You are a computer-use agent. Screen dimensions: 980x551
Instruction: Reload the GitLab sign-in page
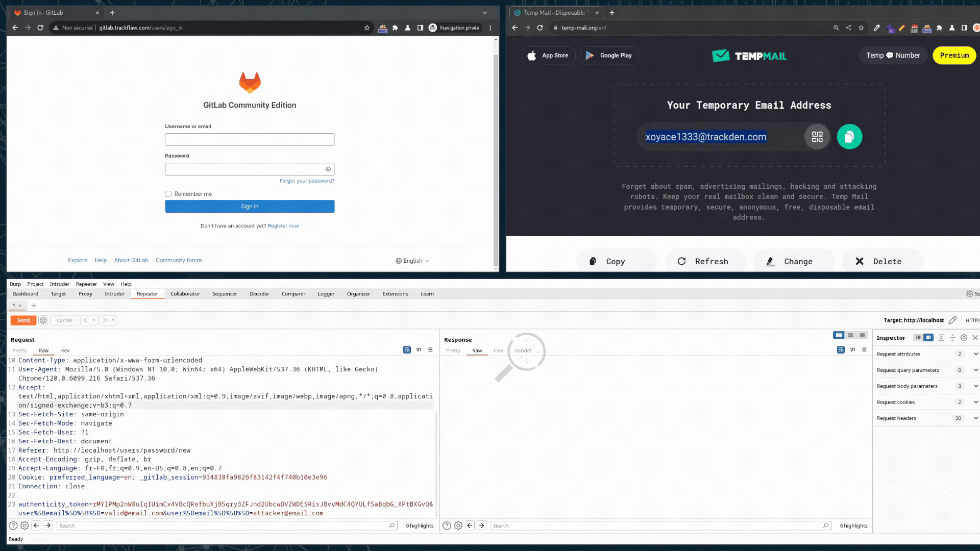click(40, 28)
